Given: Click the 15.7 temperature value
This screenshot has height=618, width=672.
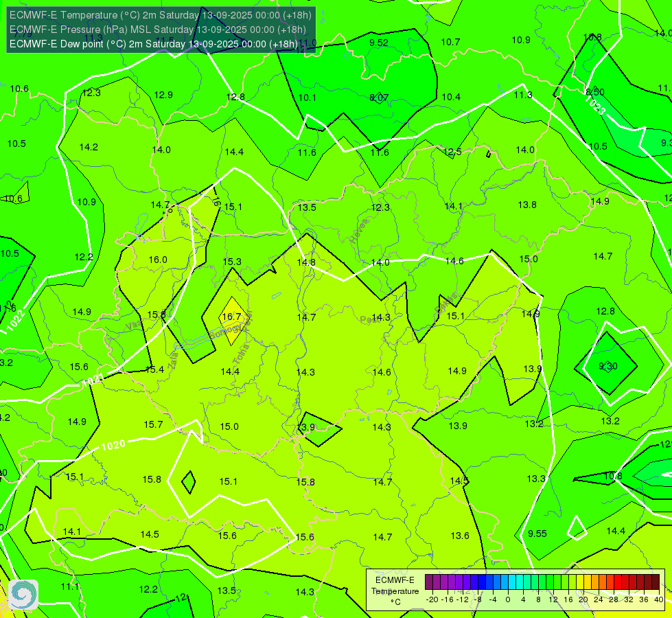Looking at the screenshot, I should pyautogui.click(x=153, y=424).
